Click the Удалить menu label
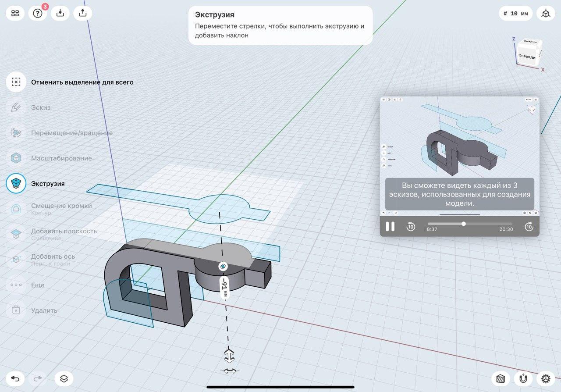 44,310
